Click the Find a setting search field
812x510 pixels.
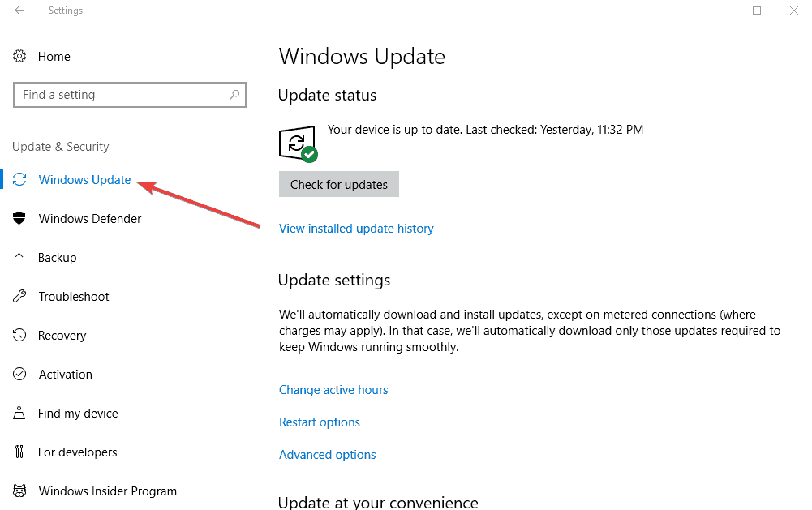coord(130,95)
